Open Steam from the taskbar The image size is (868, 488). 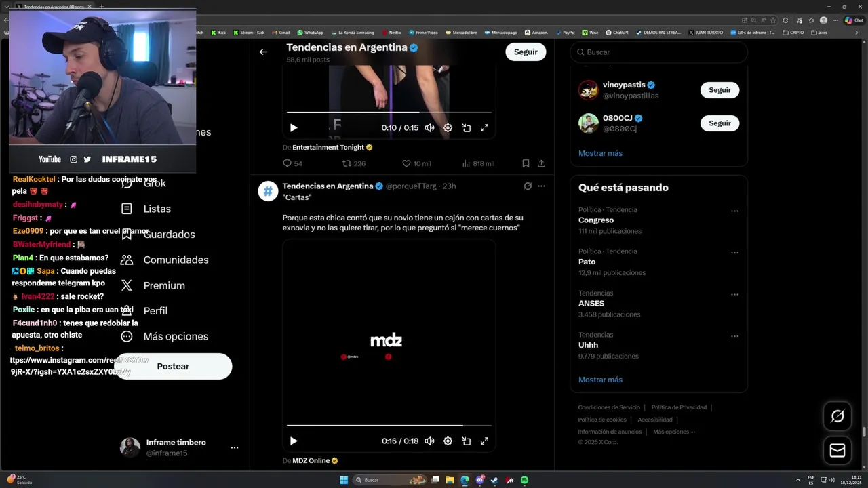click(495, 480)
